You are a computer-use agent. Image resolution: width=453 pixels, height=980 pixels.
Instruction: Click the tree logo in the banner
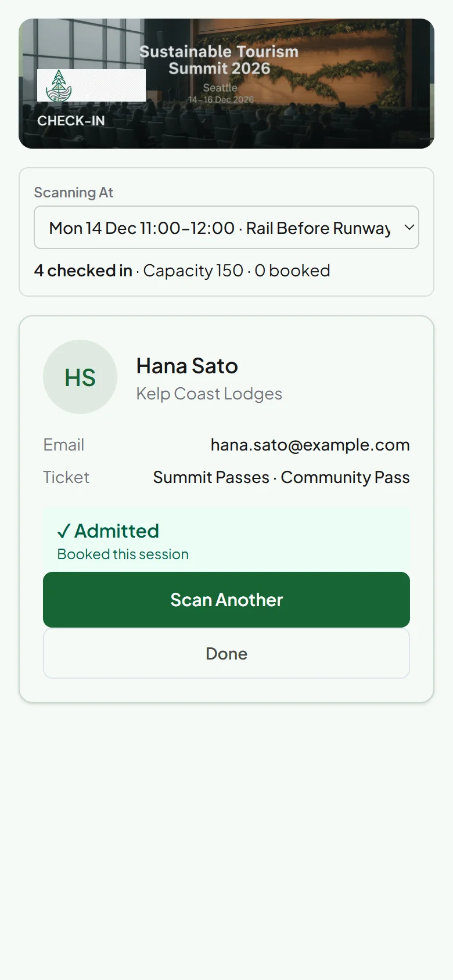pyautogui.click(x=58, y=86)
